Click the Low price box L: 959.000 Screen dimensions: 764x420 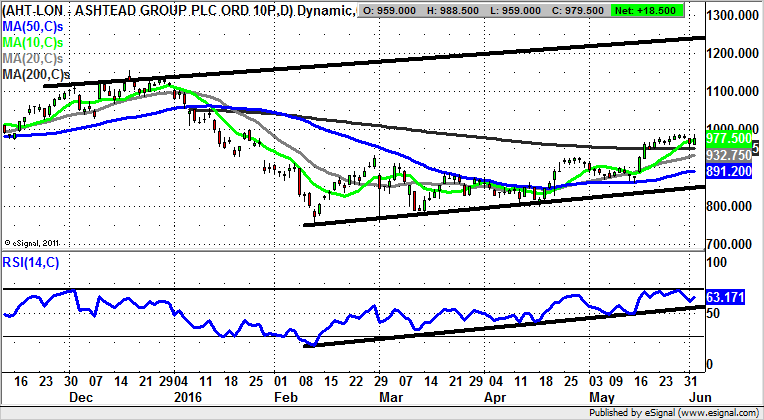coord(546,11)
